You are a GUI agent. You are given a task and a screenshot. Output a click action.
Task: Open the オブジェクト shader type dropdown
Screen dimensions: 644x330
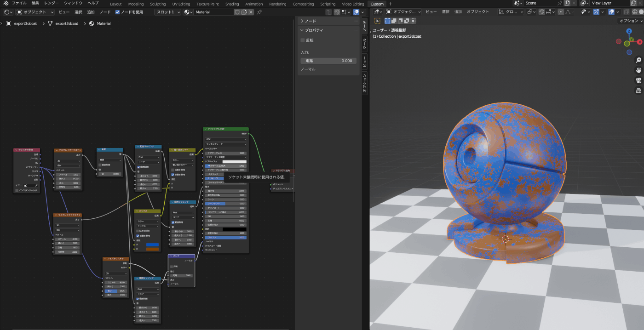[35, 12]
